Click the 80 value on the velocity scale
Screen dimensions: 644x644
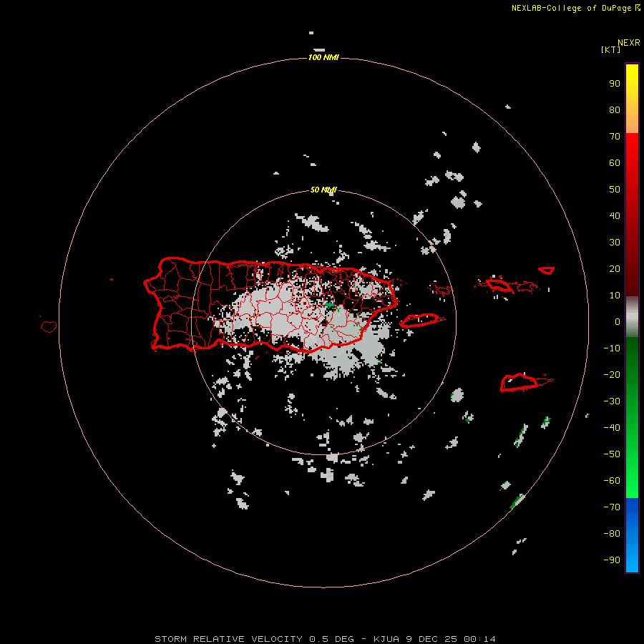615,110
